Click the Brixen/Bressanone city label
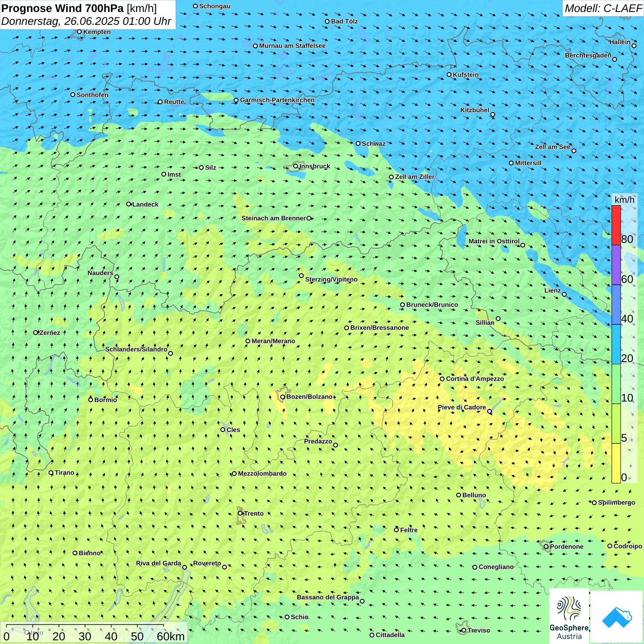 (379, 328)
